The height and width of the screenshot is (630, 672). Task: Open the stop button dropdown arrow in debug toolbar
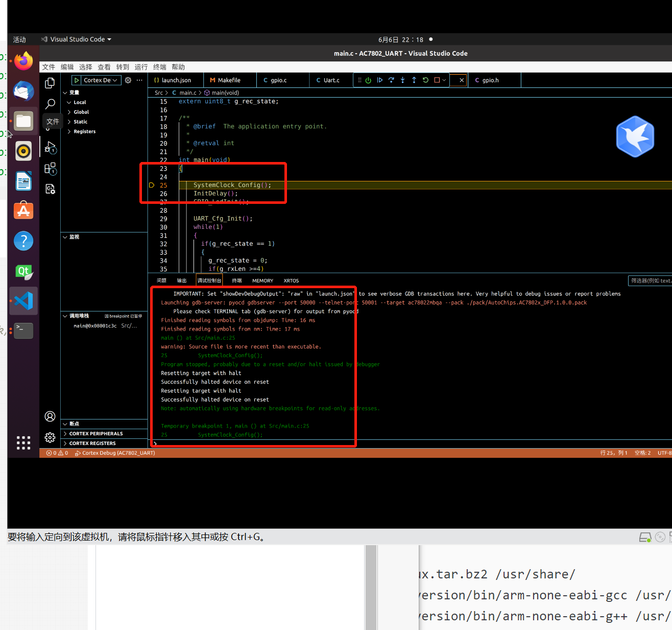point(444,80)
